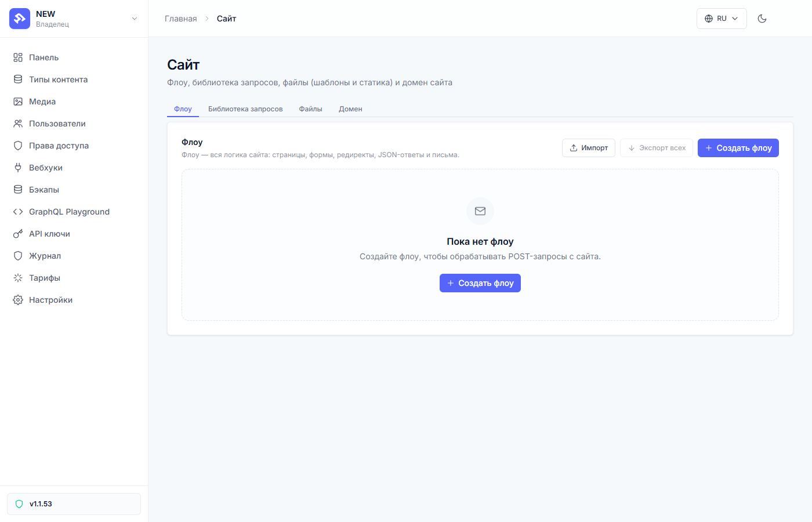Toggle dark mode moon icon
The width and height of the screenshot is (812, 522).
pos(762,19)
